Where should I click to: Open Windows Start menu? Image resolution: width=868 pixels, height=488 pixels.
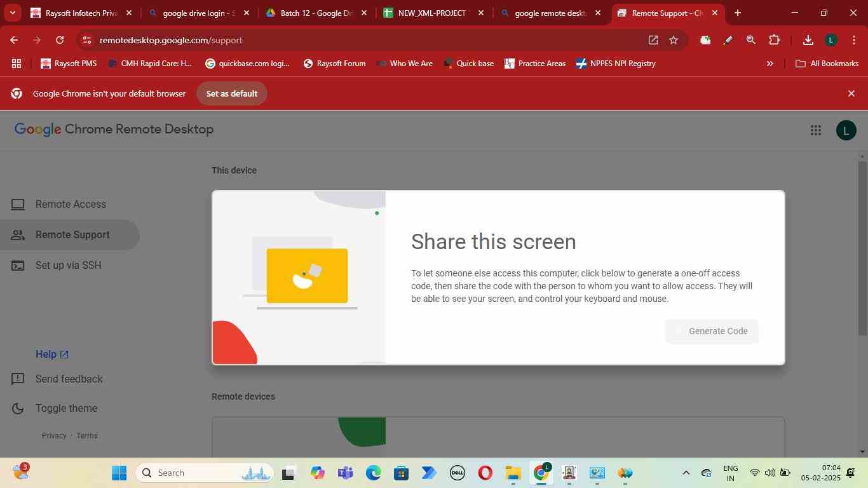(x=119, y=473)
